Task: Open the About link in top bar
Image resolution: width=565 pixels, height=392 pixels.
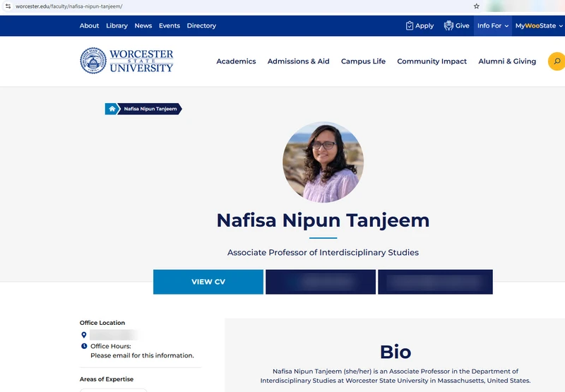Action: coord(89,25)
